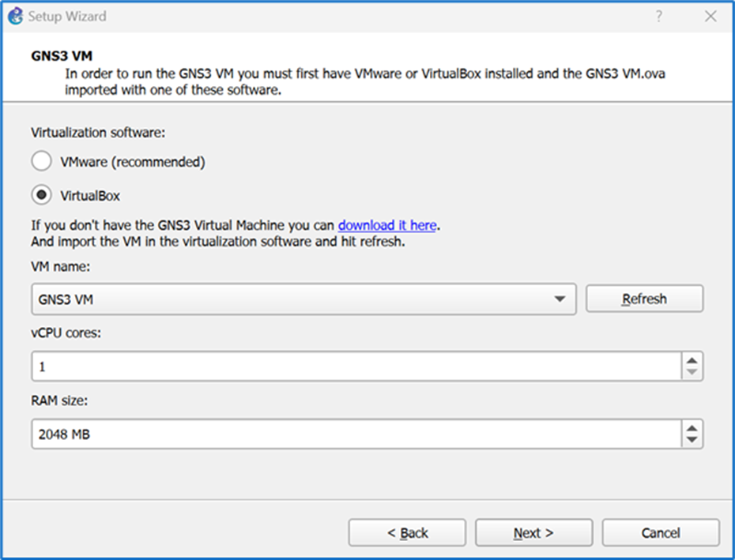735x560 pixels.
Task: Click the 'GNS3 VM' heading text
Action: pyautogui.click(x=62, y=56)
